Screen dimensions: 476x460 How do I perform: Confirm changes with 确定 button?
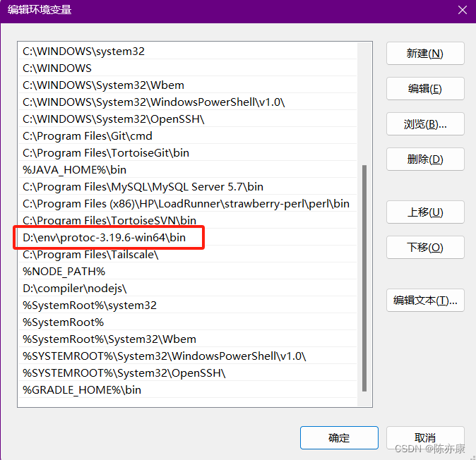[339, 437]
